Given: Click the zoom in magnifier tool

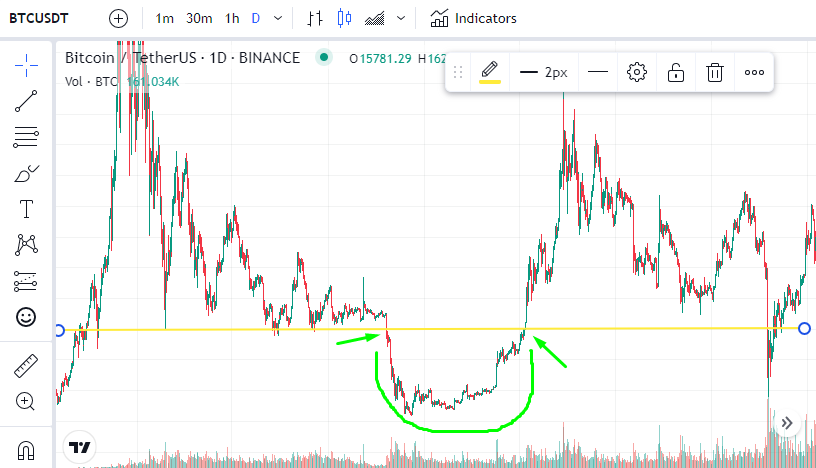Looking at the screenshot, I should click(x=26, y=401).
